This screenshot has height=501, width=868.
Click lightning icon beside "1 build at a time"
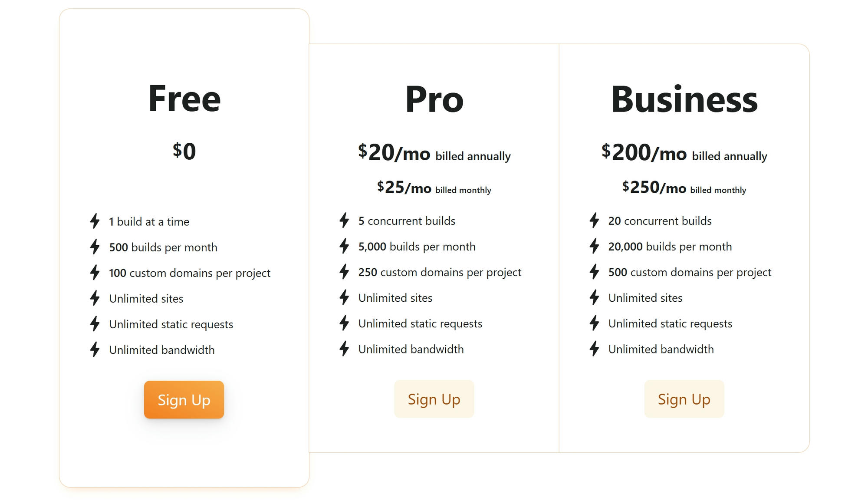pyautogui.click(x=95, y=221)
